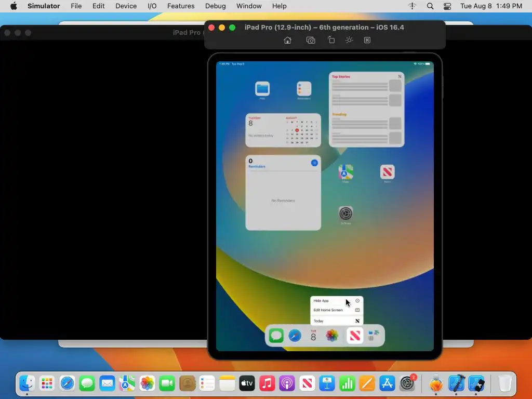Open the Help menu

click(x=279, y=6)
